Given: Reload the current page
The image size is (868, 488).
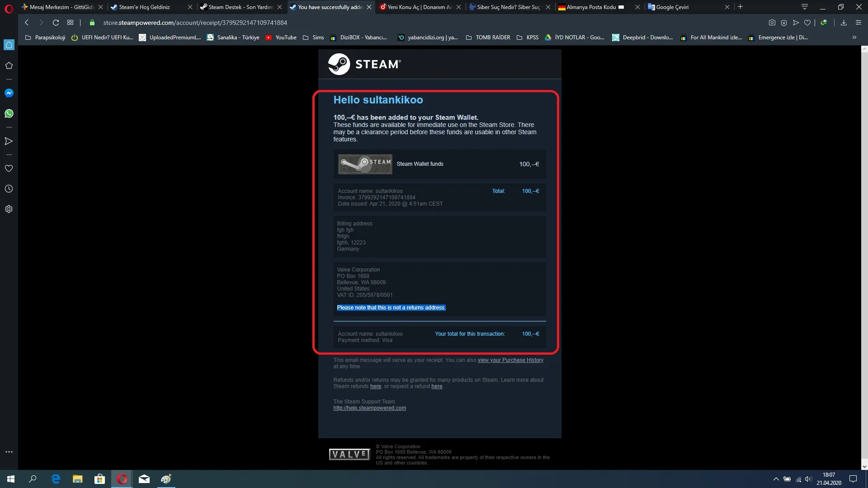Looking at the screenshot, I should pos(56,23).
